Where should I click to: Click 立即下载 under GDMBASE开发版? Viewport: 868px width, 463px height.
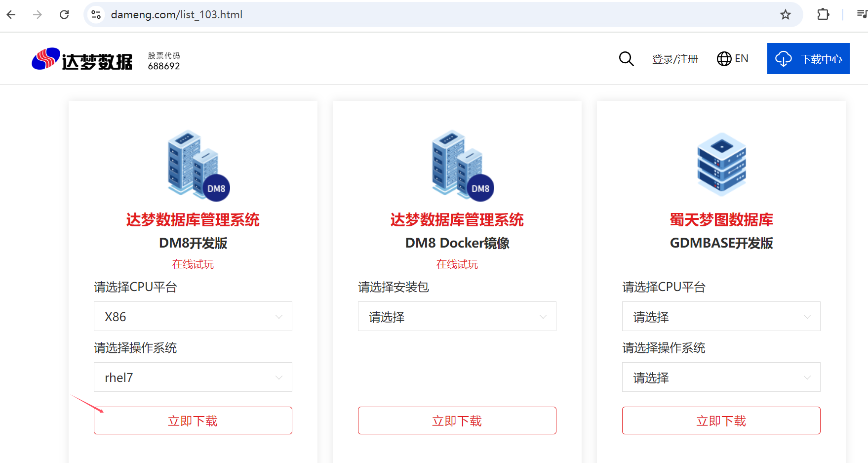click(x=721, y=421)
